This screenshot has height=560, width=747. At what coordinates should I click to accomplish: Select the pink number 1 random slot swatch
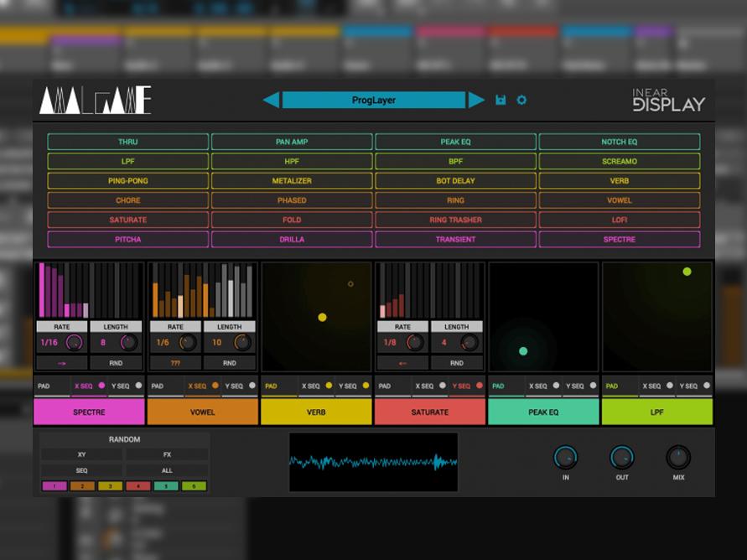click(54, 486)
